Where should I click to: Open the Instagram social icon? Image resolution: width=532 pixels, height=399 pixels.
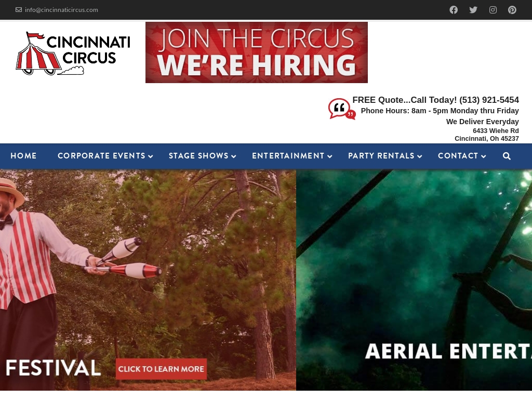click(x=493, y=10)
